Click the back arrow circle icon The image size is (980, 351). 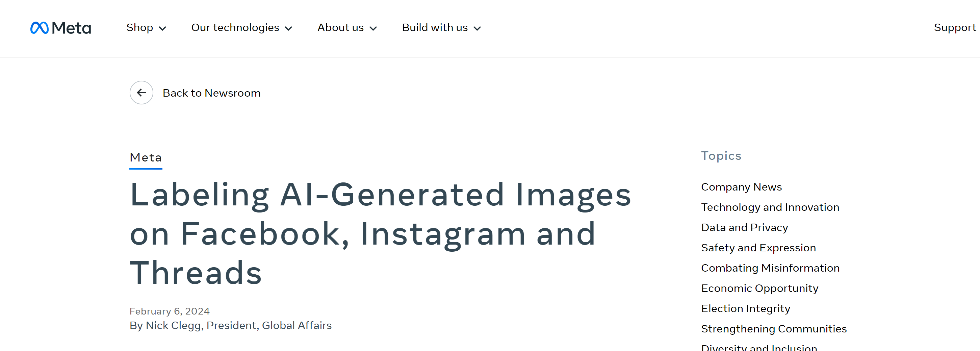tap(141, 93)
